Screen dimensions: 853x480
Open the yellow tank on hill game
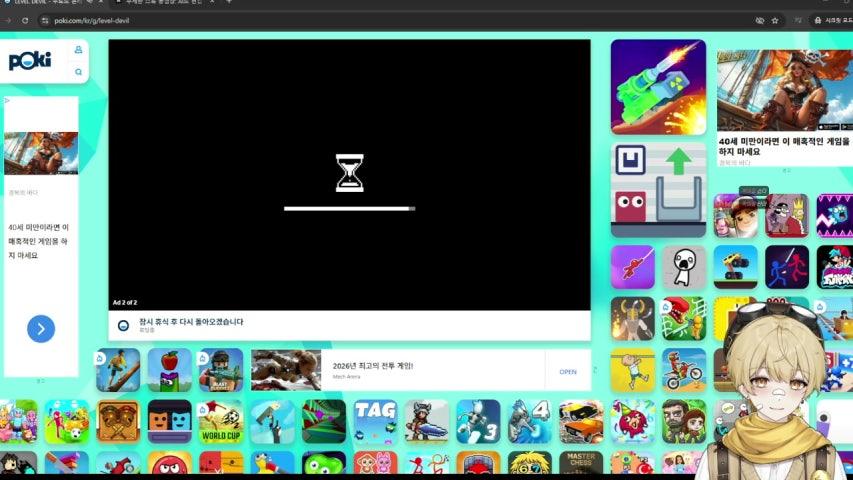(x=735, y=267)
